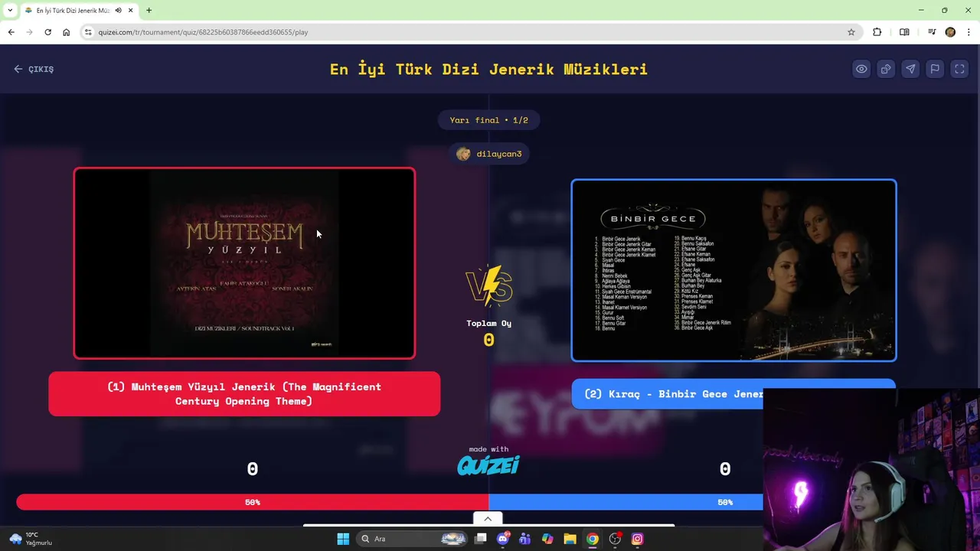Open the Chrome three-dot menu
The height and width of the screenshot is (551, 980).
969,32
